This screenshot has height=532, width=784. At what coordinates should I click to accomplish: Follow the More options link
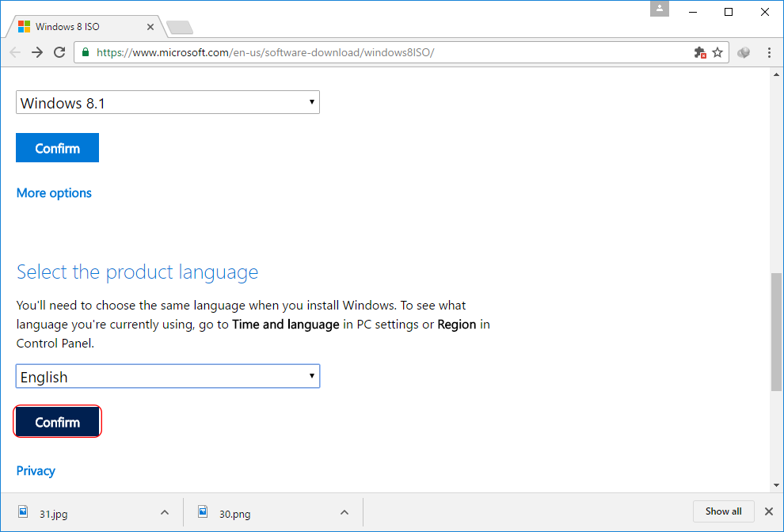pyautogui.click(x=54, y=193)
